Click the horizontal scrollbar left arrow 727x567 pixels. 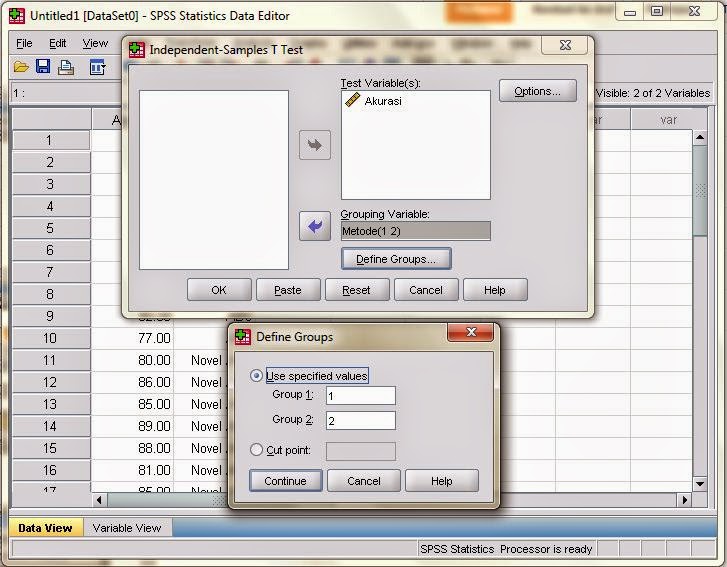[99, 500]
